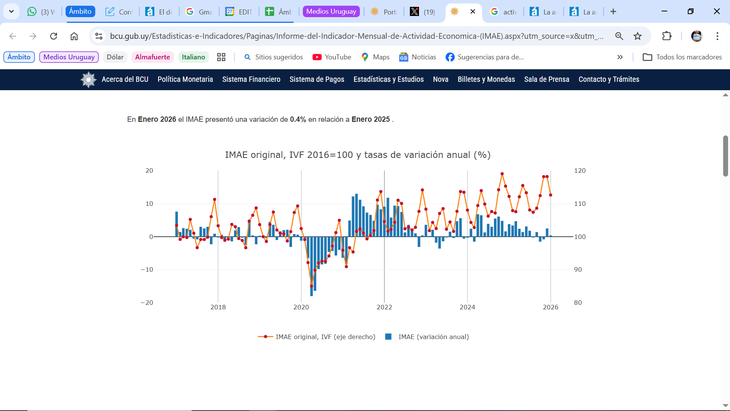The image size is (730, 411).
Task: Open the Todos los marcadores folder
Action: [682, 57]
